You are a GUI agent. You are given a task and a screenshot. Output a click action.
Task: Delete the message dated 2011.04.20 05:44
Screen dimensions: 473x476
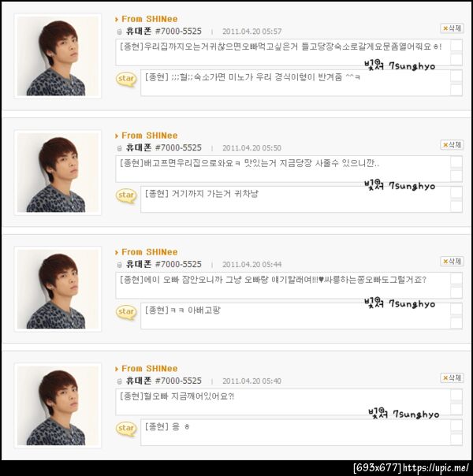coord(452,262)
